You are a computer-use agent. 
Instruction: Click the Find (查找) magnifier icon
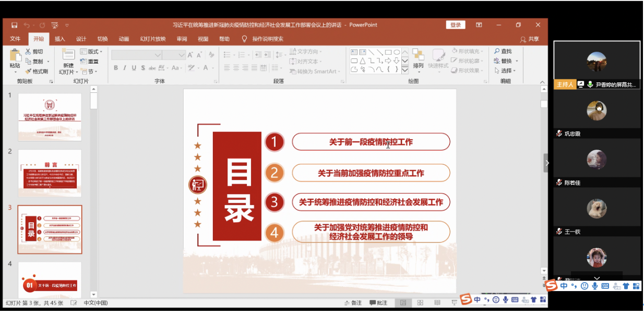coord(497,52)
